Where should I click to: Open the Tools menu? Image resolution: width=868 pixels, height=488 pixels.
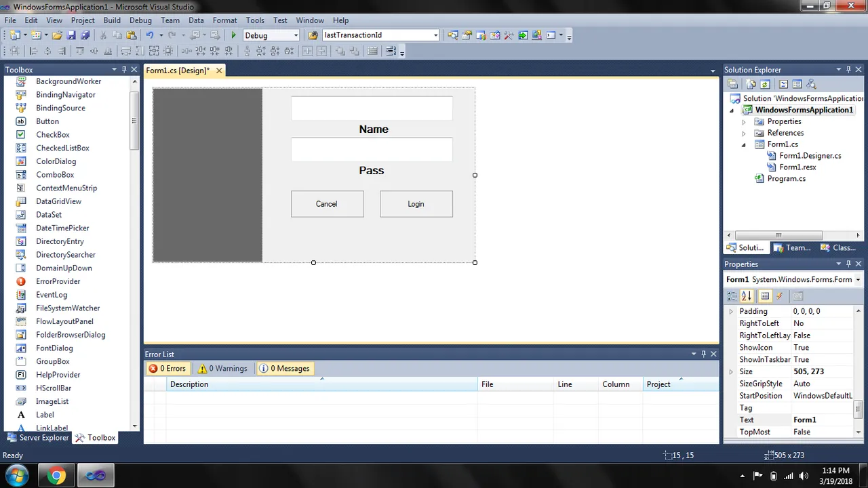pos(255,20)
